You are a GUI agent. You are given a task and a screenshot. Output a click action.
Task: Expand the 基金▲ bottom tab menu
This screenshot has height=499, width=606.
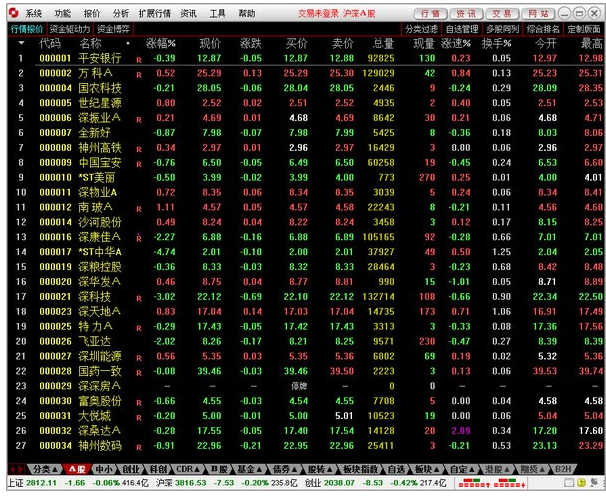249,469
